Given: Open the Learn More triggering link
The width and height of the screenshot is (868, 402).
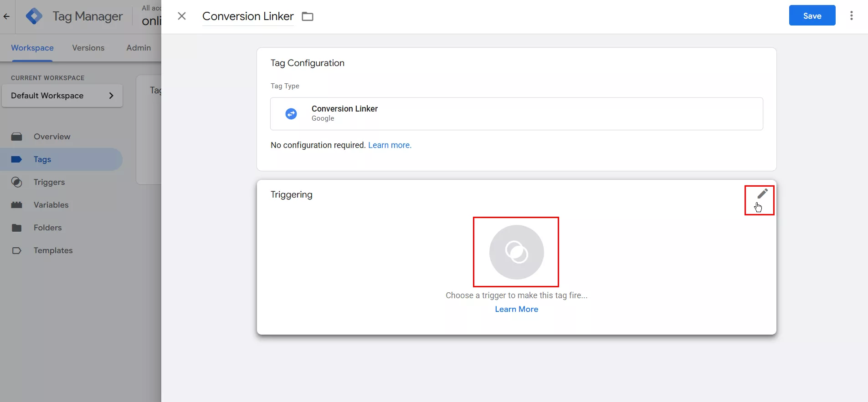Looking at the screenshot, I should 516,309.
